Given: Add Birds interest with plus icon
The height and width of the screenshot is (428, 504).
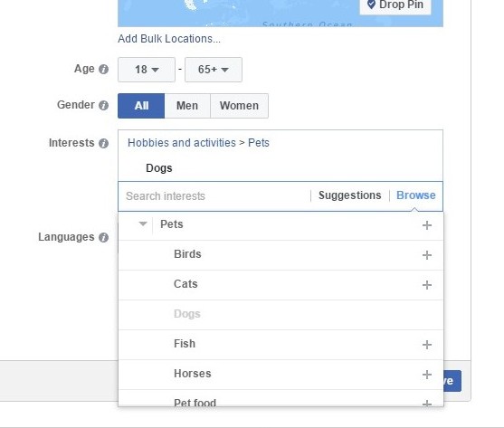Looking at the screenshot, I should click(427, 255).
